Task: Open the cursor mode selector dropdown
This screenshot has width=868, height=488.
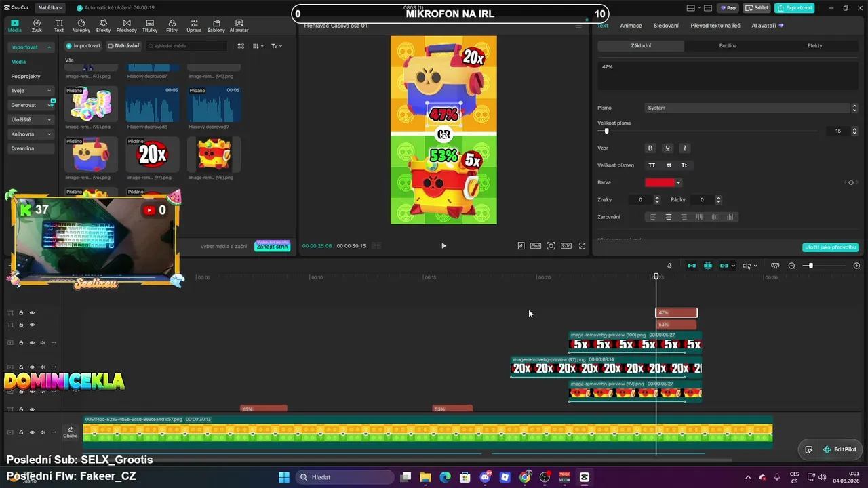Action: pyautogui.click(x=749, y=266)
